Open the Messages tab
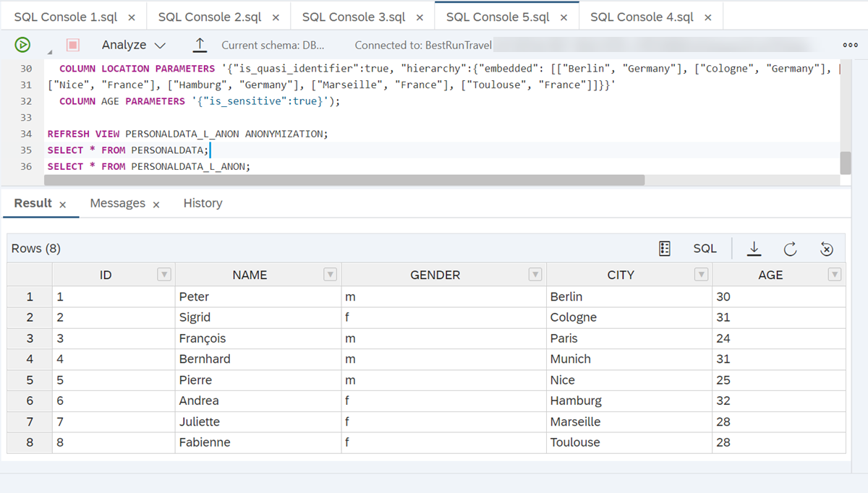868x493 pixels. pyautogui.click(x=118, y=203)
